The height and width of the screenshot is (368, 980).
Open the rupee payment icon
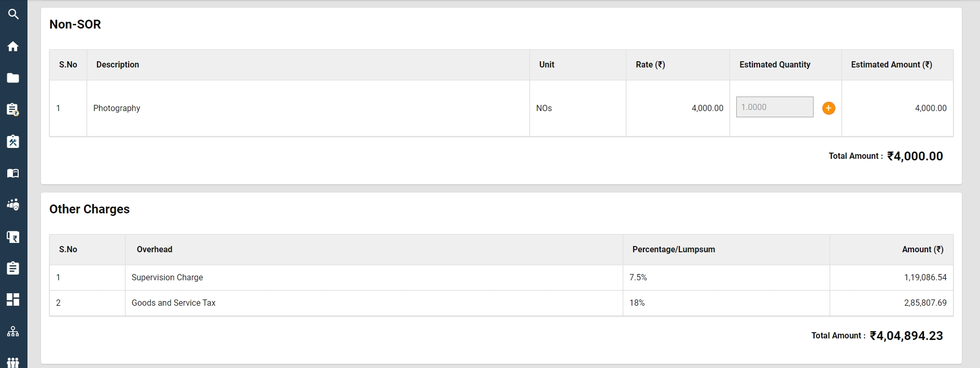point(13,237)
